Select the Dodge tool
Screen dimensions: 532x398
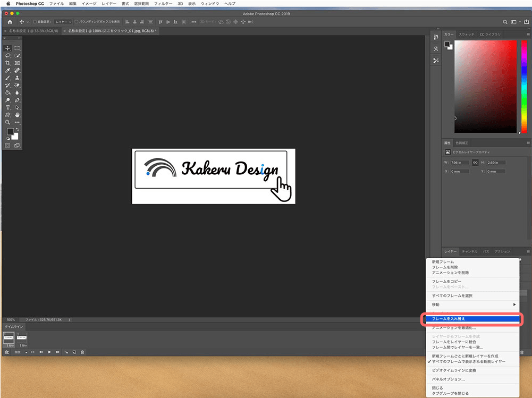[x=7, y=100]
